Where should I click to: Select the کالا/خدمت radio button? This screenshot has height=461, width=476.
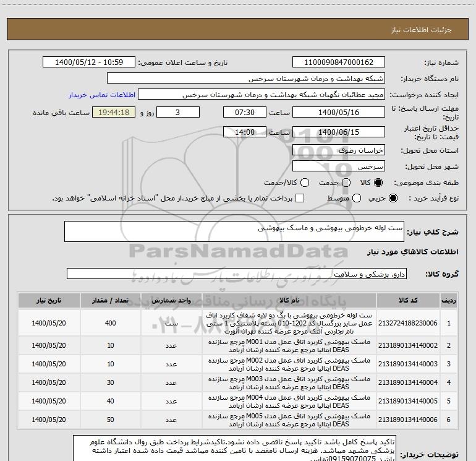click(x=305, y=183)
